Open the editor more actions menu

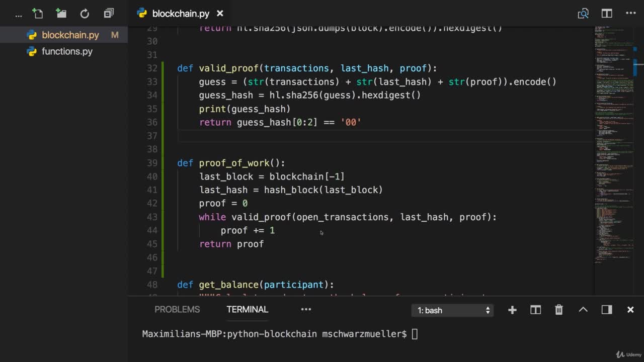[x=630, y=14]
